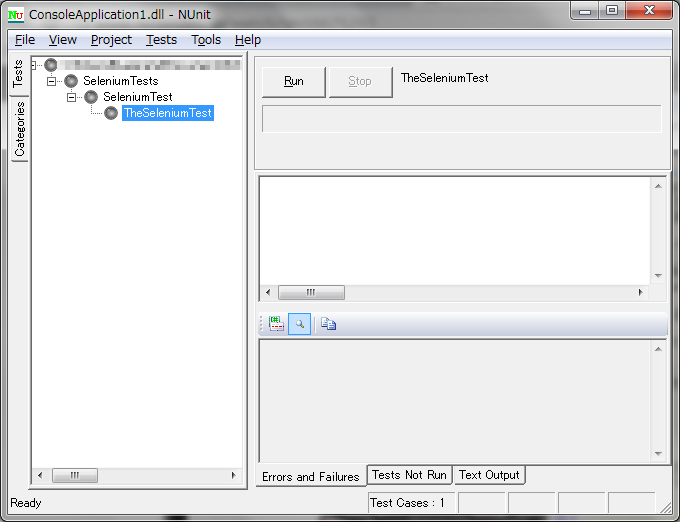Screen dimensions: 680x522
Task: Click down arrow of error list vertical scrollbar
Action: pos(658,276)
